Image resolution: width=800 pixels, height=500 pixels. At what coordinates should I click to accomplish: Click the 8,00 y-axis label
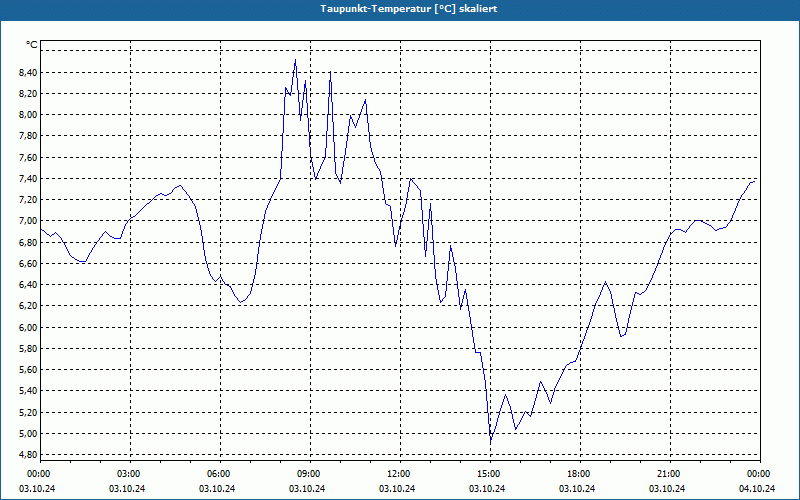(28, 115)
